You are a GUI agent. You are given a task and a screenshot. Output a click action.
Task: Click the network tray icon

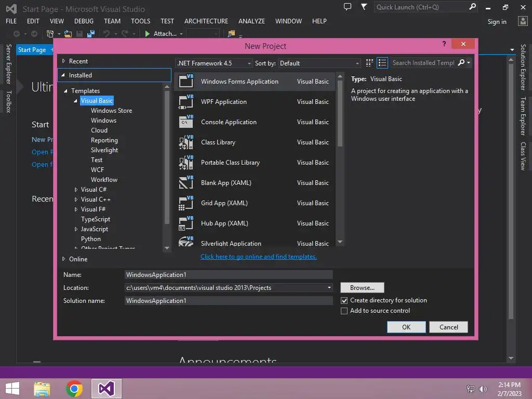tap(471, 389)
